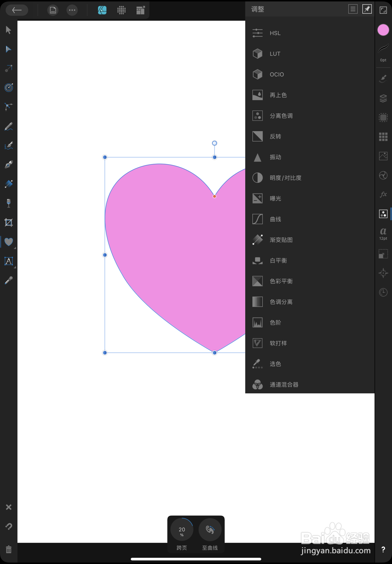Add the 色调分离 posterize adjustment
The width and height of the screenshot is (392, 564).
(x=310, y=302)
